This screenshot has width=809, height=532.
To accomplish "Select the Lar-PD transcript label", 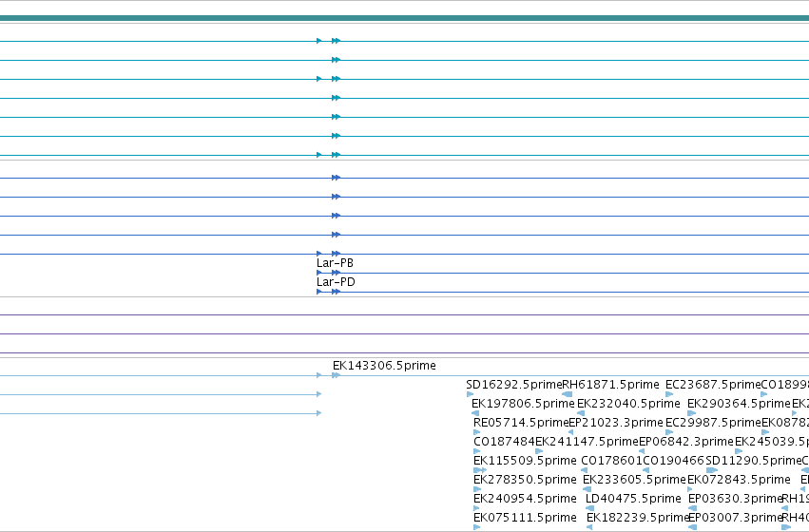I will click(336, 282).
